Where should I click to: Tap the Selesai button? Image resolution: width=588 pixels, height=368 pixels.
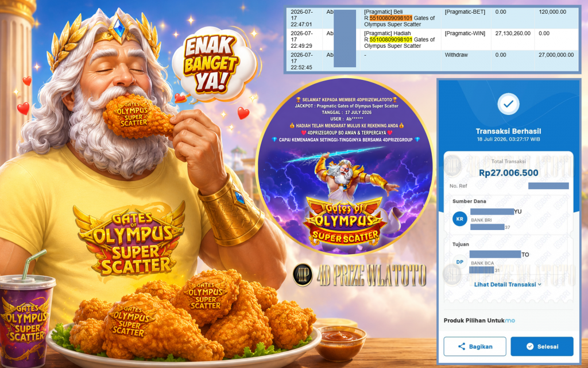(542, 346)
